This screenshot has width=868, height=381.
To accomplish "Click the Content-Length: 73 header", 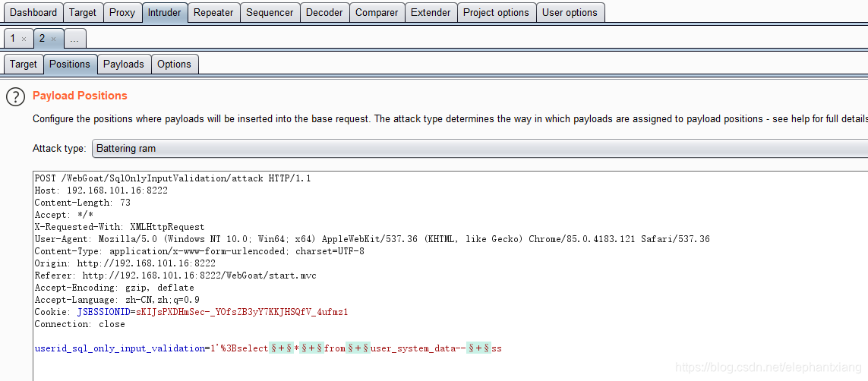I will pos(82,203).
